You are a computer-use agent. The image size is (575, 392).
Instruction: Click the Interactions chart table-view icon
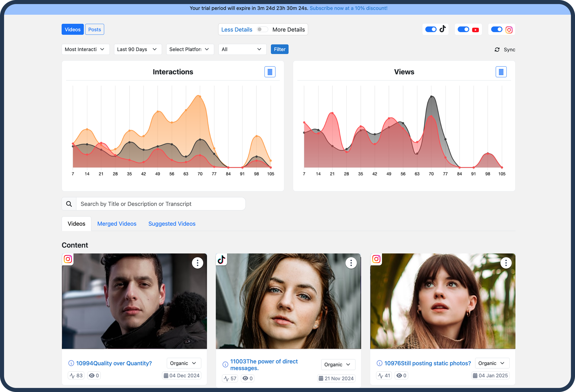(270, 72)
